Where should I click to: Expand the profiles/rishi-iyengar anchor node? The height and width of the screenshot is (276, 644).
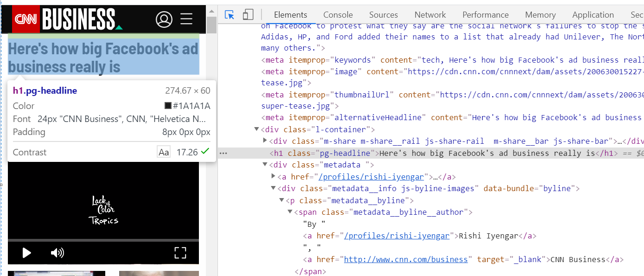click(x=273, y=177)
